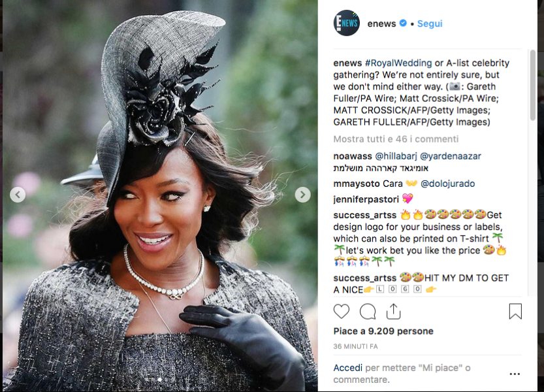
Task: Share the post using the share icon
Action: [x=393, y=311]
